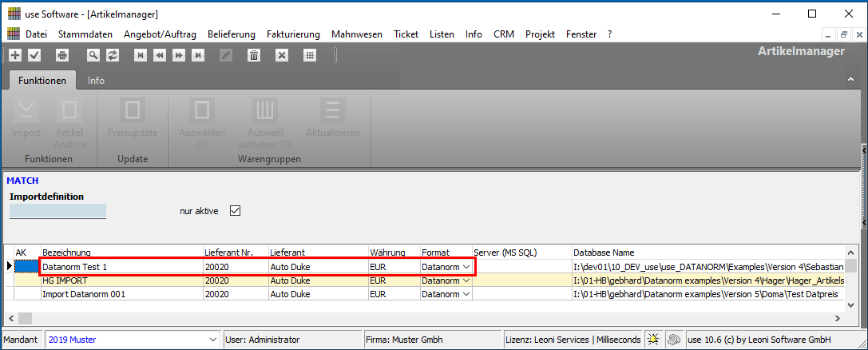The image size is (868, 350).
Task: Open Format dropdown for HG IMPORT row
Action: click(x=466, y=280)
